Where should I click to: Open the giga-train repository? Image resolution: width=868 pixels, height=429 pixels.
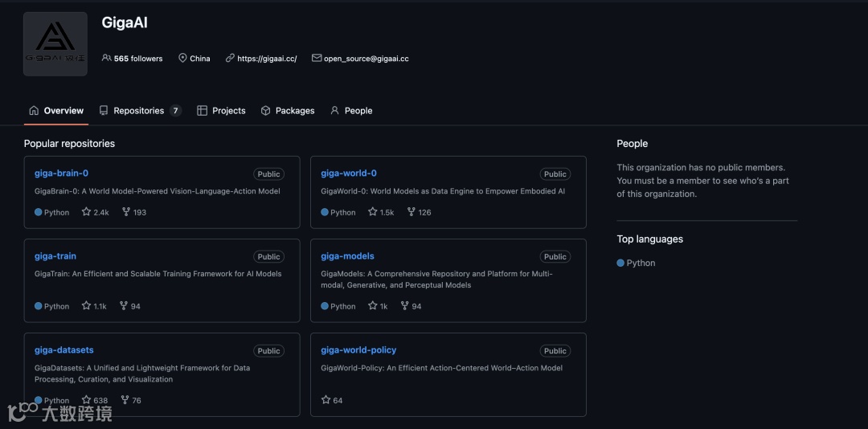[55, 256]
